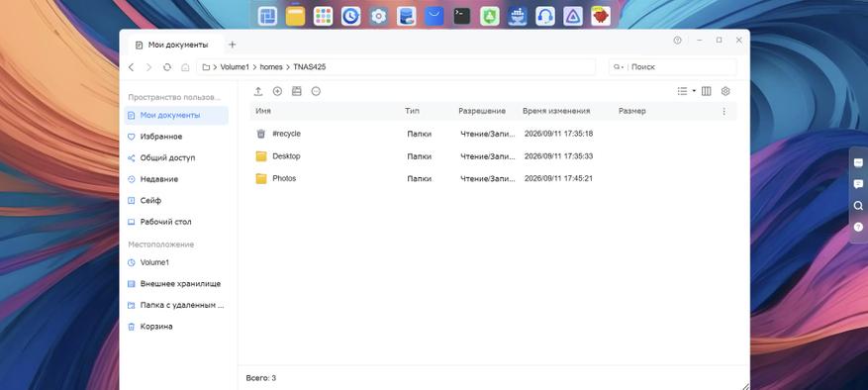
Task: Sort by Тип column header
Action: (412, 111)
